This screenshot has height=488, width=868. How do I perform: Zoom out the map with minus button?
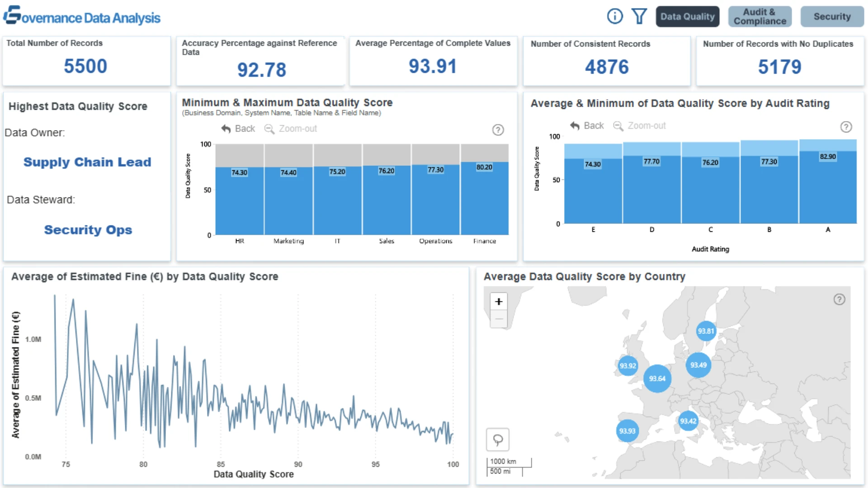[499, 319]
